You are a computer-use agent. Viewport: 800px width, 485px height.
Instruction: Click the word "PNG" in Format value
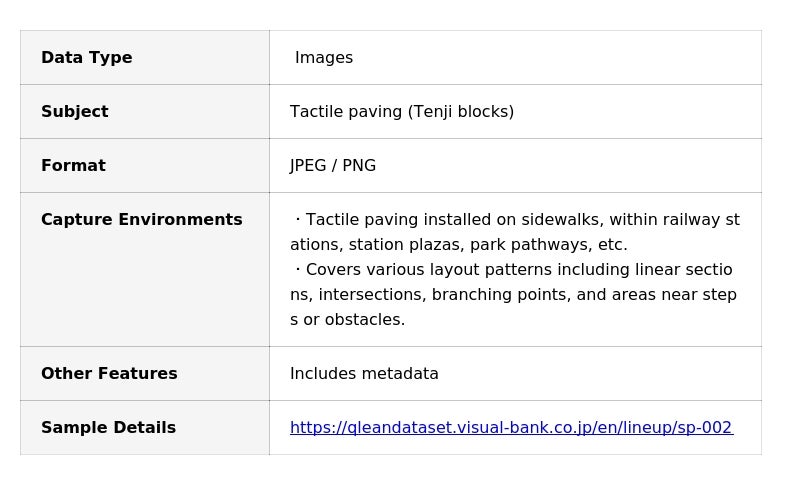(x=359, y=166)
